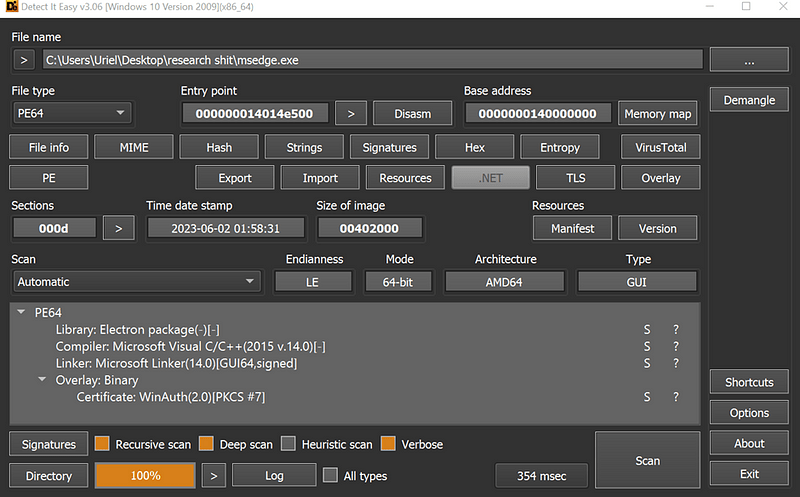Open the Strings view
800x497 pixels.
(304, 147)
